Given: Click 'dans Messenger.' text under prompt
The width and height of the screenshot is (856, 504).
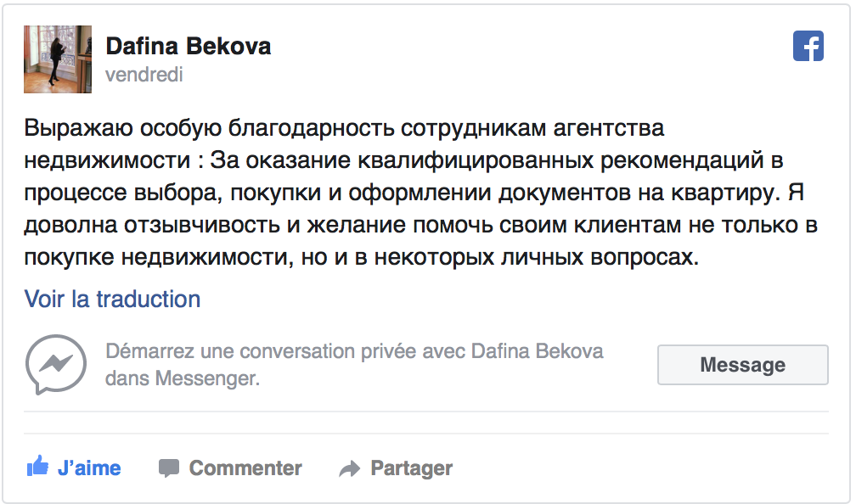Looking at the screenshot, I should (x=183, y=378).
